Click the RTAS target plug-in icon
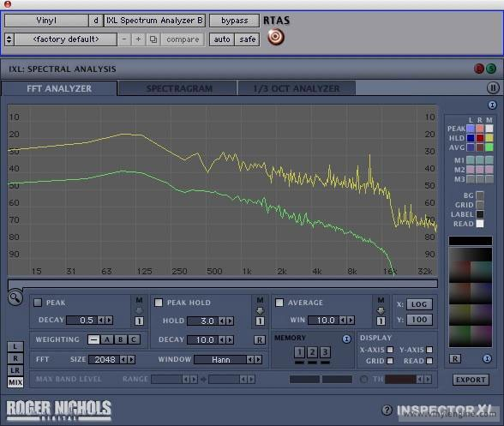The width and height of the screenshot is (504, 426). click(276, 38)
